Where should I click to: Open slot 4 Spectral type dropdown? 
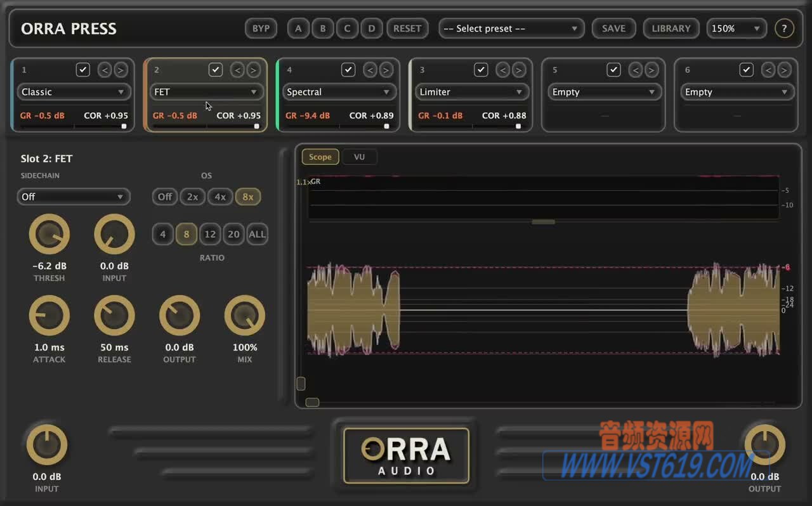coord(339,92)
